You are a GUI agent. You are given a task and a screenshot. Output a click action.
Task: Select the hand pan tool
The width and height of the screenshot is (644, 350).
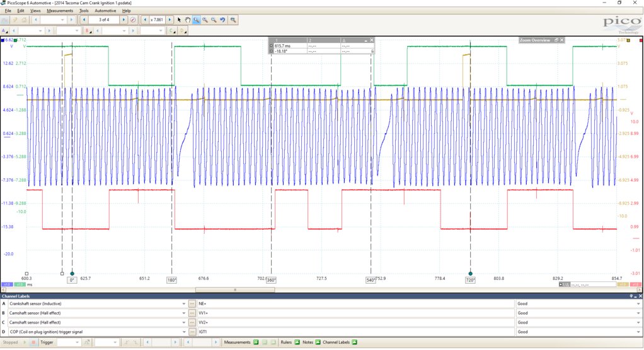pyautogui.click(x=188, y=20)
